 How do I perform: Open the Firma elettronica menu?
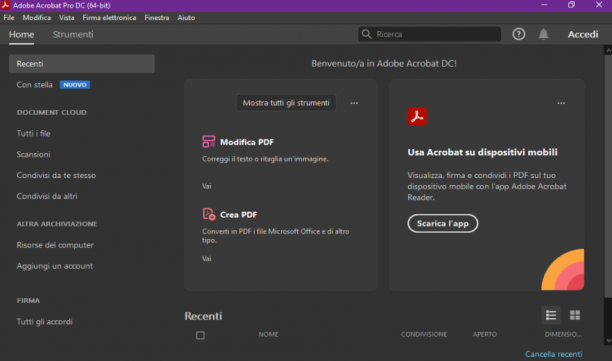(109, 18)
